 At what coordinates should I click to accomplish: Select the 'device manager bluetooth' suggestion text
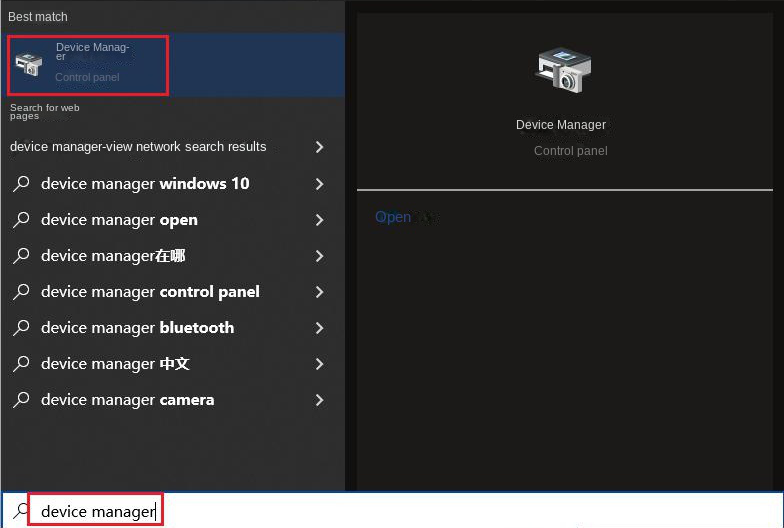coord(137,328)
